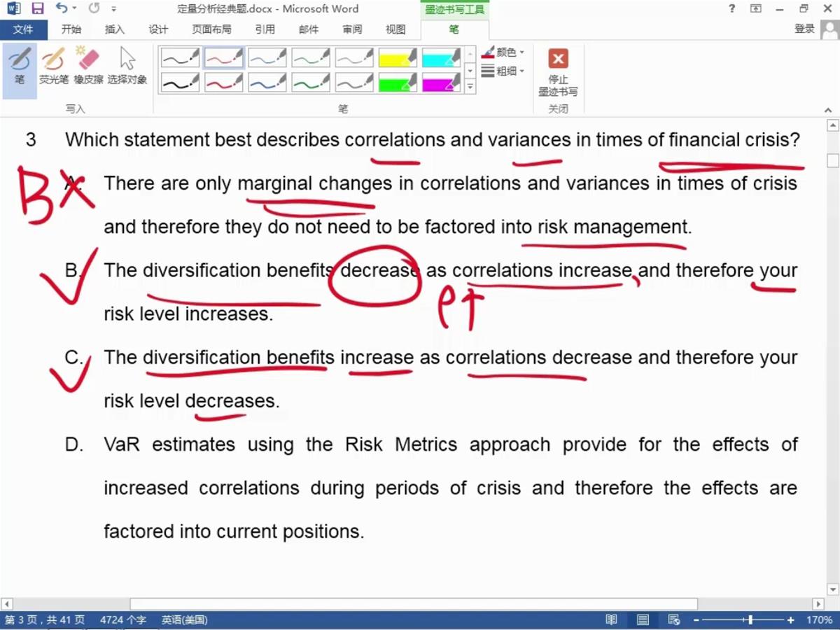
Task: Click the horizontal scrollbar right arrow
Action: coord(818,603)
